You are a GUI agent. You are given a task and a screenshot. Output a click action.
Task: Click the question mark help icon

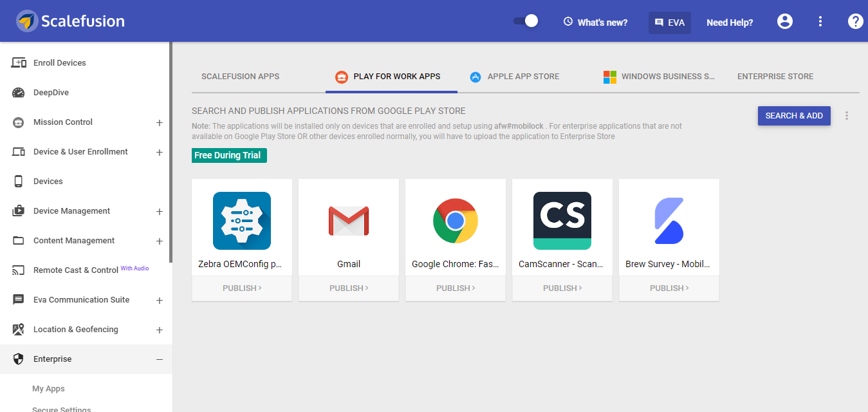(x=855, y=21)
